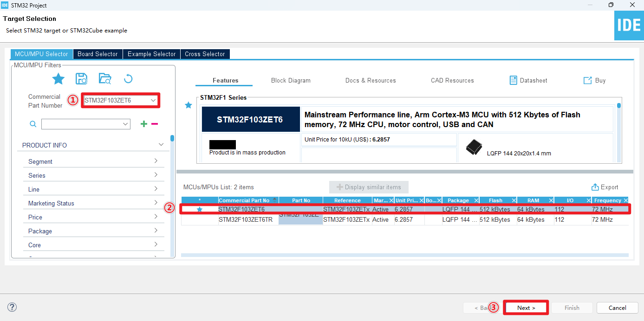Viewport: 644px width, 321px height.
Task: Remove the Board column using its X
Action: pos(439,200)
